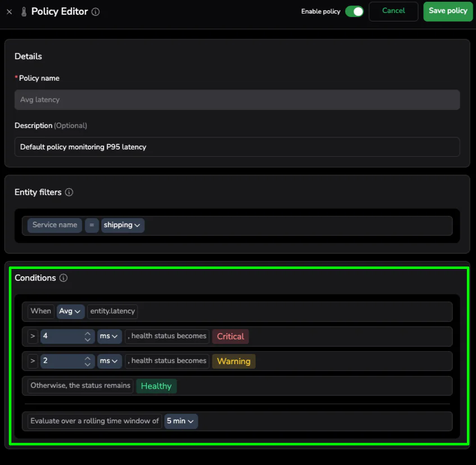Click info icon beside Entity filters
Viewport: 476px width, 465px height.
point(69,192)
